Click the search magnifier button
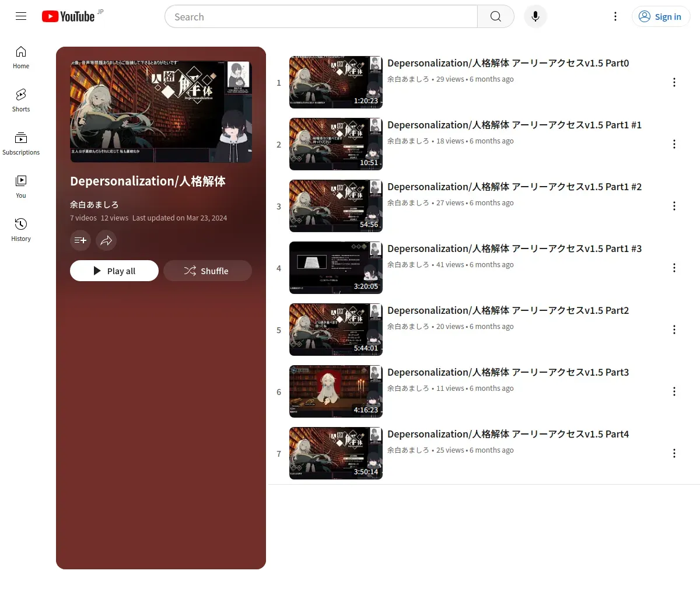 point(496,16)
